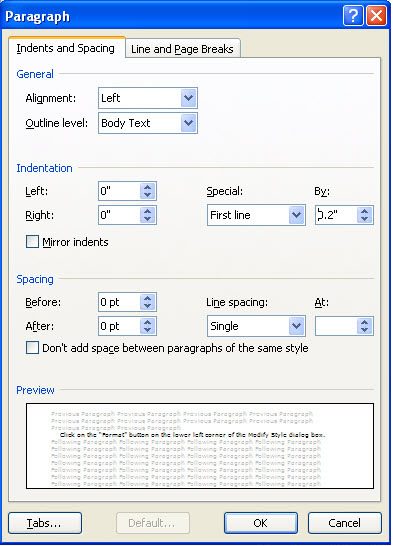Dismiss the dialog with Cancel
Image resolution: width=393 pixels, height=546 pixels.
pyautogui.click(x=345, y=523)
